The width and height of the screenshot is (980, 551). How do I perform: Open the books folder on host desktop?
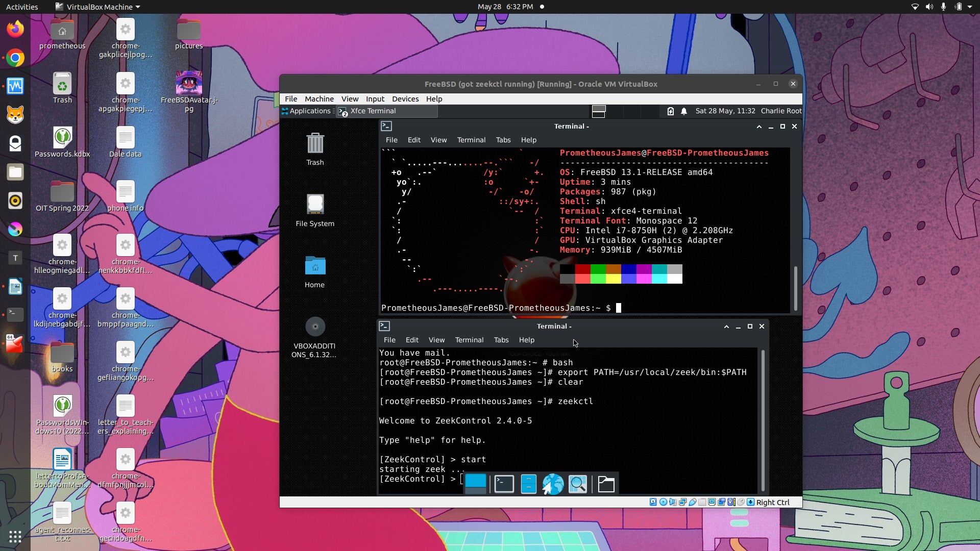click(62, 357)
